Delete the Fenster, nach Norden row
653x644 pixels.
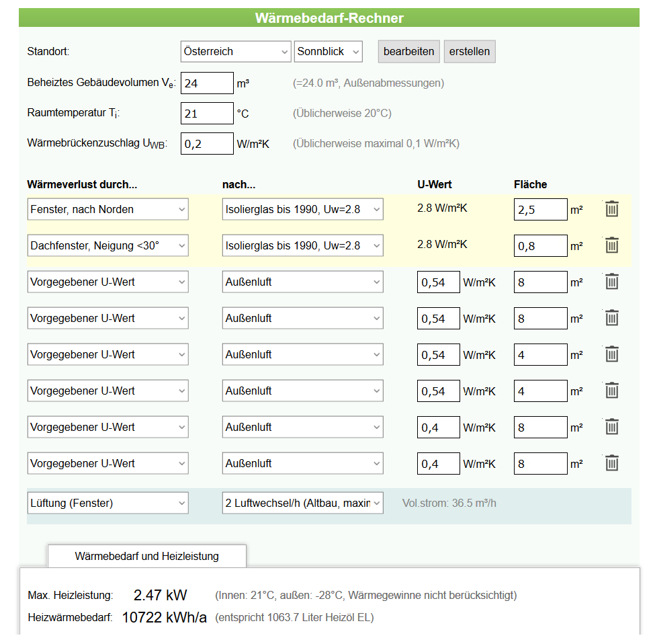(x=611, y=209)
